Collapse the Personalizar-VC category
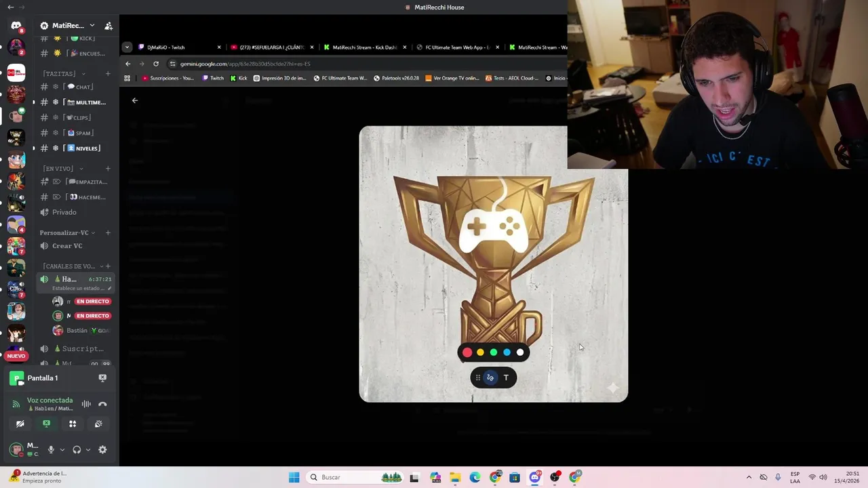868x488 pixels. (x=68, y=232)
